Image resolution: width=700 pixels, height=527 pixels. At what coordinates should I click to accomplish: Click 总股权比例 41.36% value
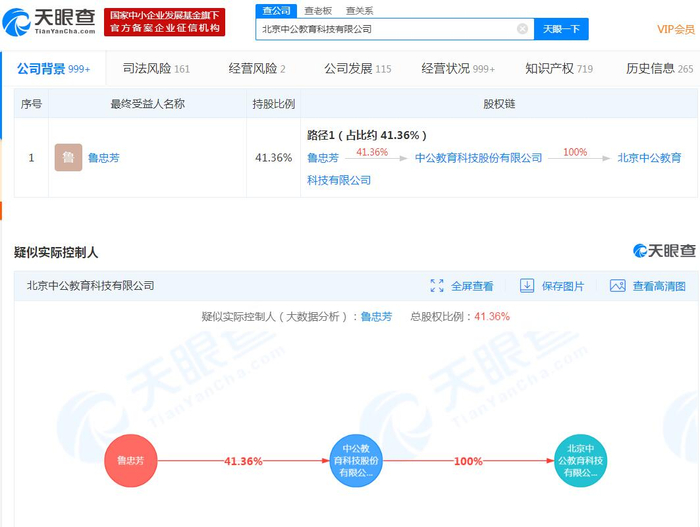tap(492, 317)
